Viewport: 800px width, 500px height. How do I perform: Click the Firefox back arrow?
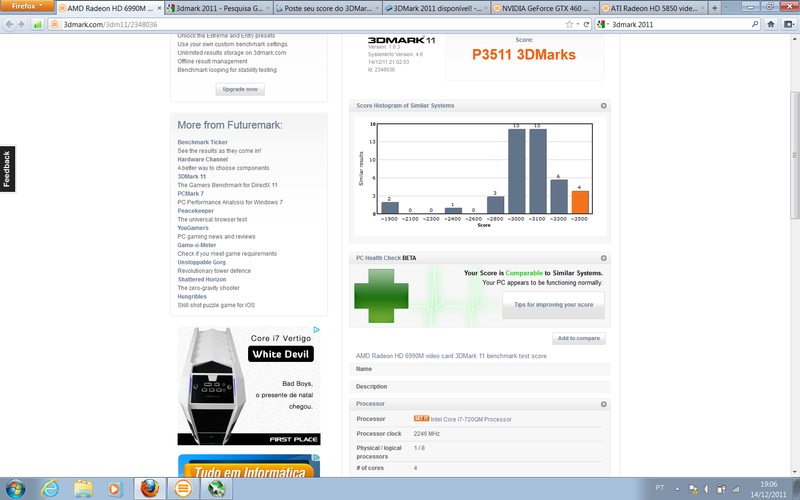pyautogui.click(x=9, y=24)
